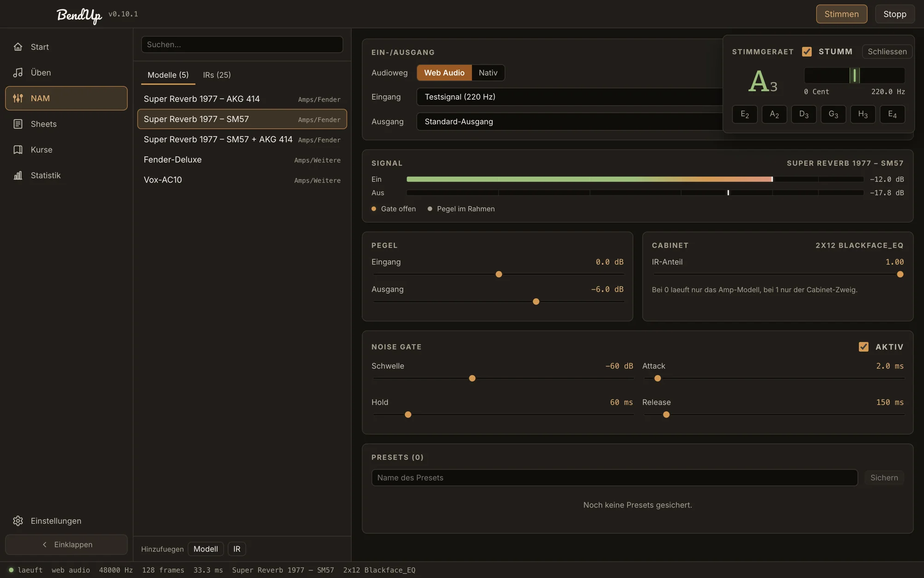The height and width of the screenshot is (578, 924).
Task: Click the Statistik bar chart icon
Action: coord(18,175)
